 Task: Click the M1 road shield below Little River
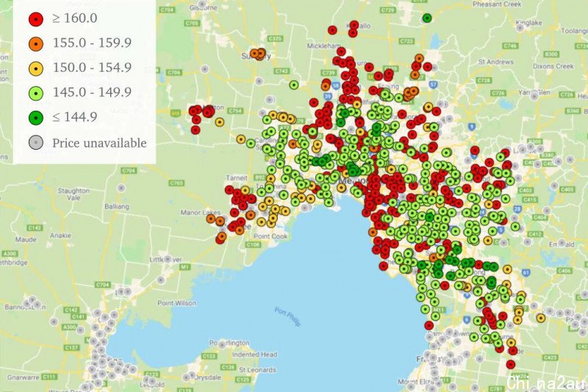[184, 266]
